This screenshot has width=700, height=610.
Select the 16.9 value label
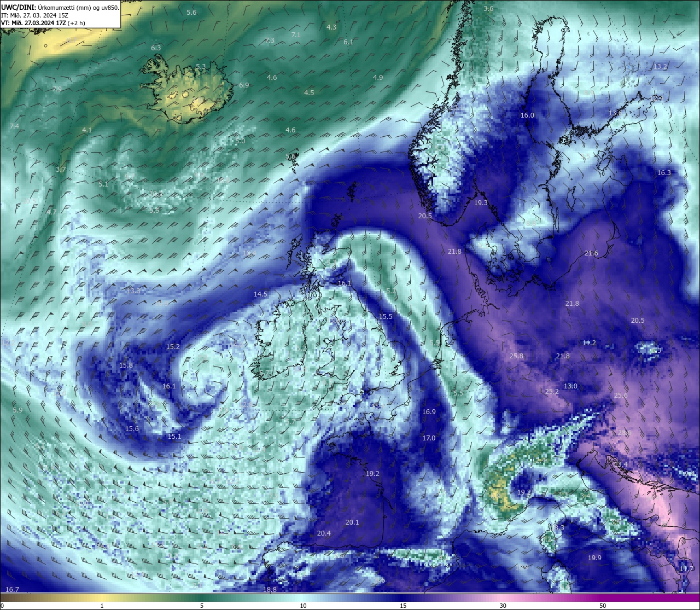point(429,411)
